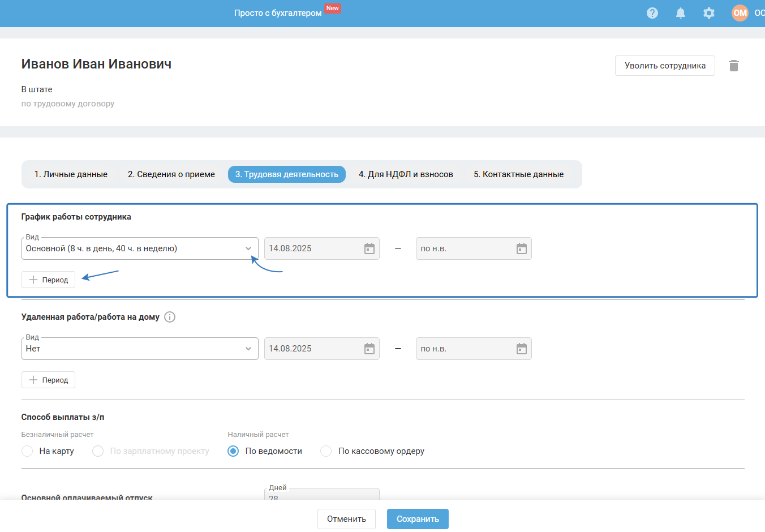Click remote work end date field

tap(465, 349)
